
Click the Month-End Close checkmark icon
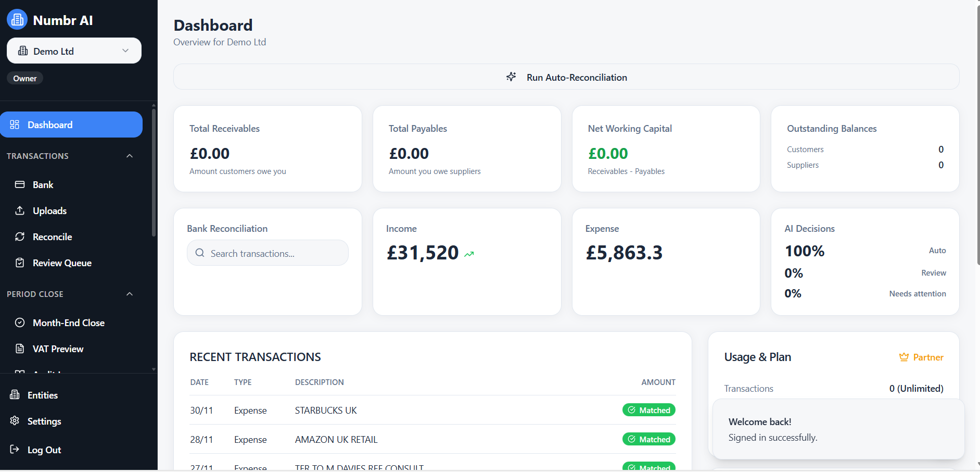tap(19, 322)
